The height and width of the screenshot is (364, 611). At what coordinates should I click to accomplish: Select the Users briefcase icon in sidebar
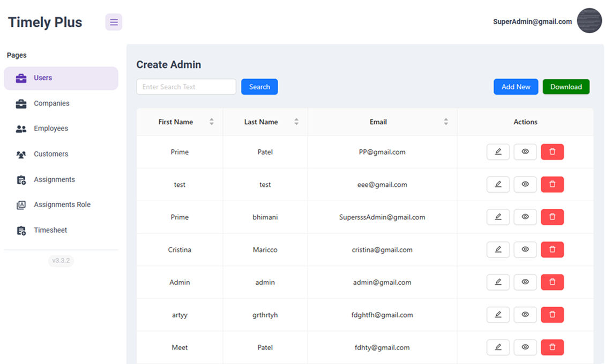(20, 78)
